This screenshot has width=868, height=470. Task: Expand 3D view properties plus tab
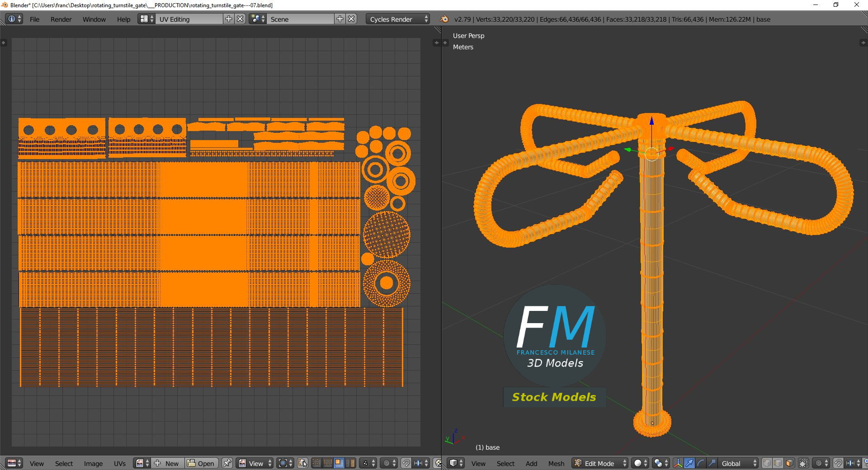point(863,42)
